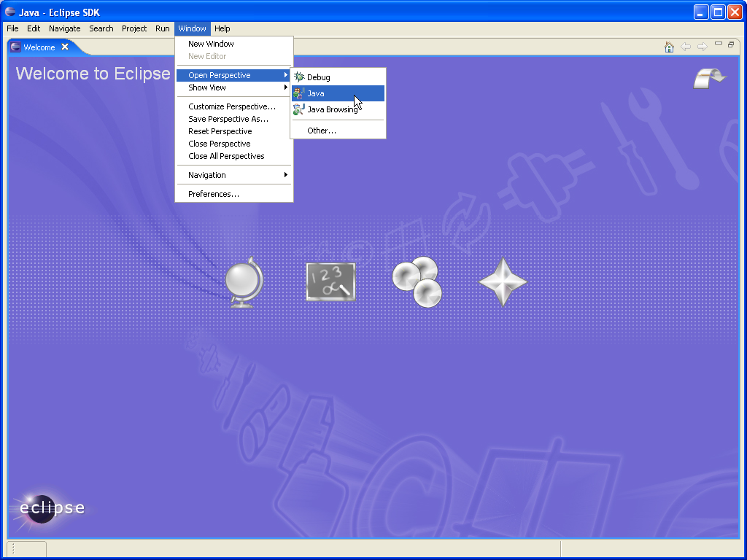Maximize the Welcome view panel
747x560 pixels.
coord(731,44)
